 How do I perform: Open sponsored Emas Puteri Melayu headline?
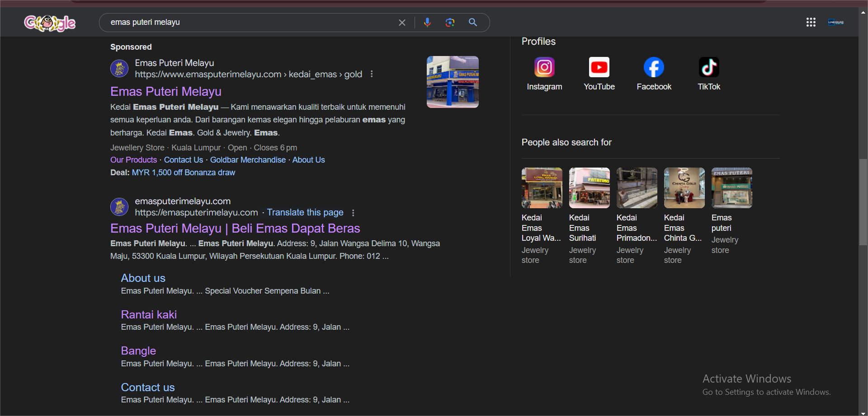tap(166, 91)
